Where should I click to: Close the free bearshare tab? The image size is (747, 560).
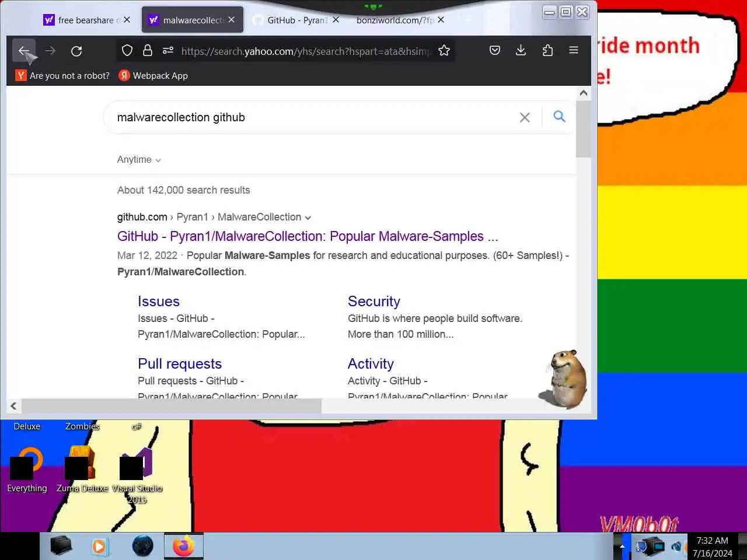pos(127,20)
